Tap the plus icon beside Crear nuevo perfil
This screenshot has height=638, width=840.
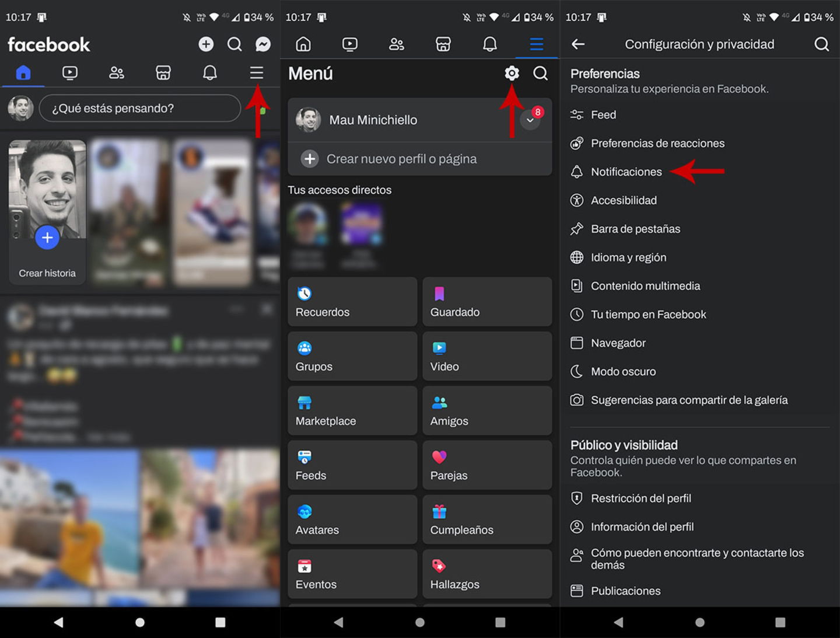coord(310,159)
